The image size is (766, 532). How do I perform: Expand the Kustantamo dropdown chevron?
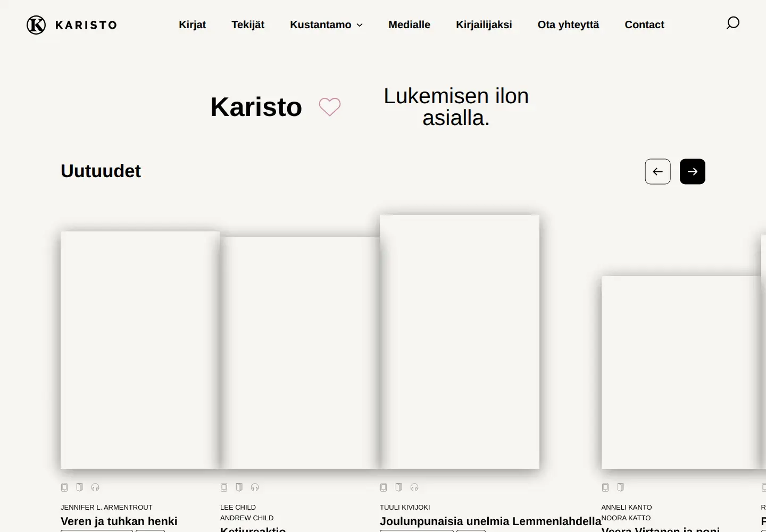360,25
